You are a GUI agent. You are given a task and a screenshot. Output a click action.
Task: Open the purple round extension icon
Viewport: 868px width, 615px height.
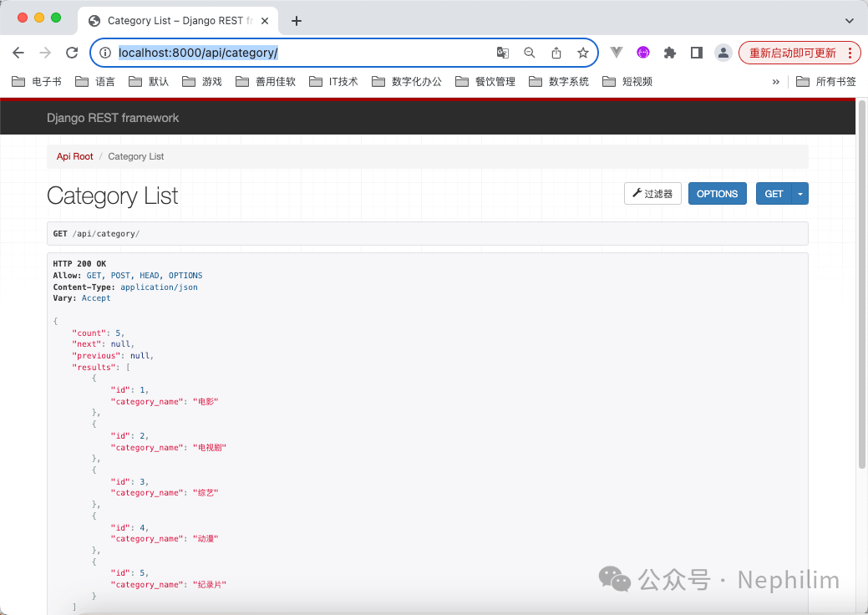pyautogui.click(x=642, y=53)
